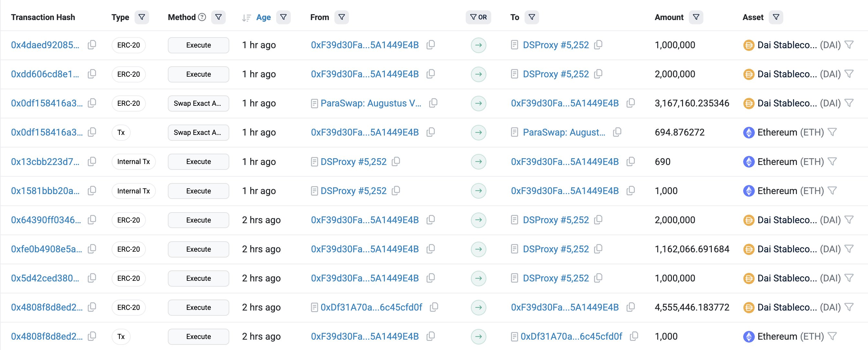Open the ParaSwap: August... To link
868x350 pixels.
(564, 132)
